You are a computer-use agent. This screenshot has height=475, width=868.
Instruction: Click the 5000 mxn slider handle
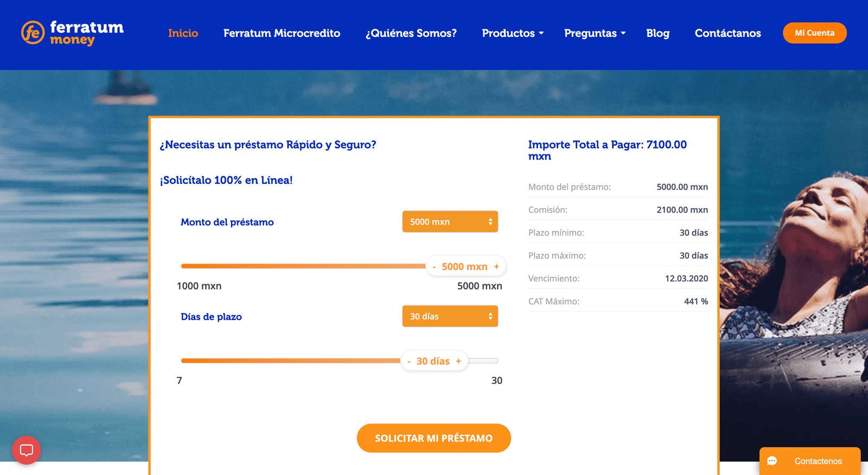465,267
